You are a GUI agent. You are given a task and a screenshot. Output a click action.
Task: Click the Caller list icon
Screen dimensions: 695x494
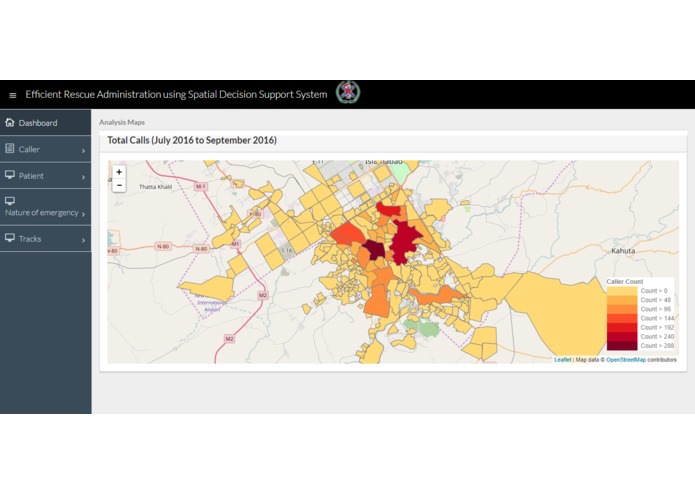click(x=10, y=148)
